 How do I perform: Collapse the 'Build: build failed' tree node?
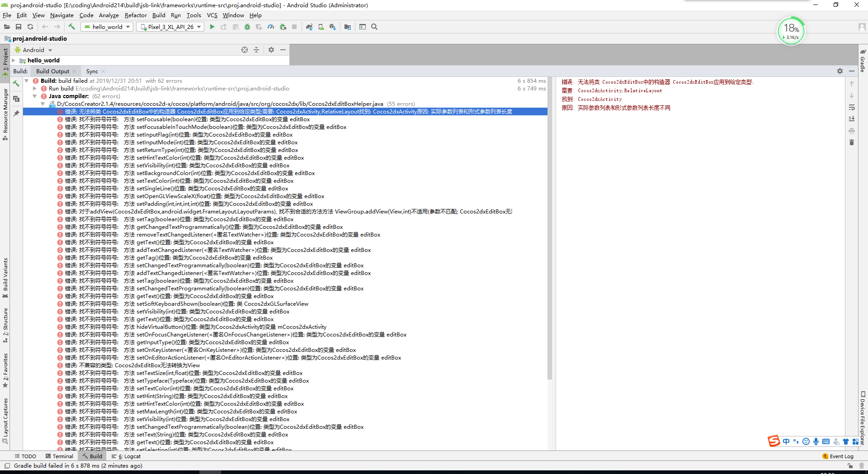click(27, 81)
